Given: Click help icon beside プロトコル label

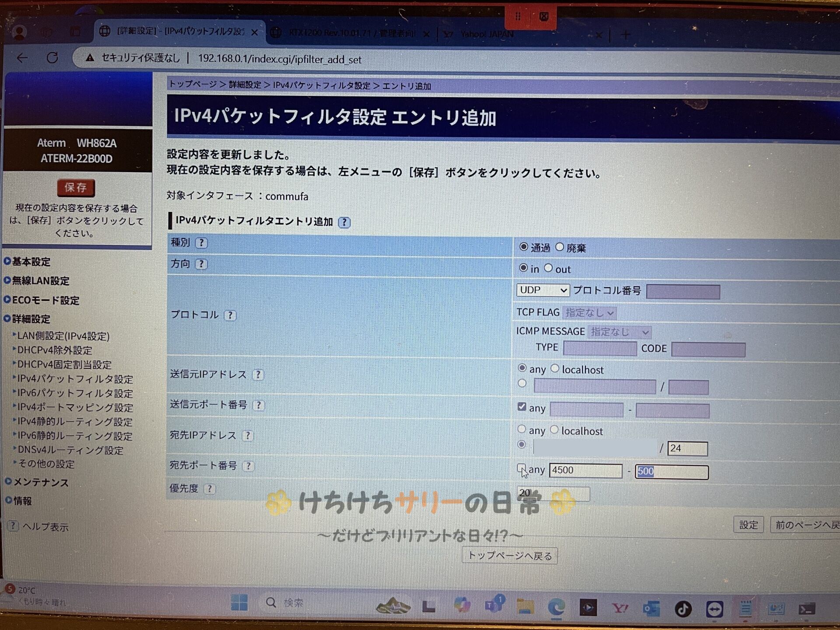Looking at the screenshot, I should [x=230, y=315].
